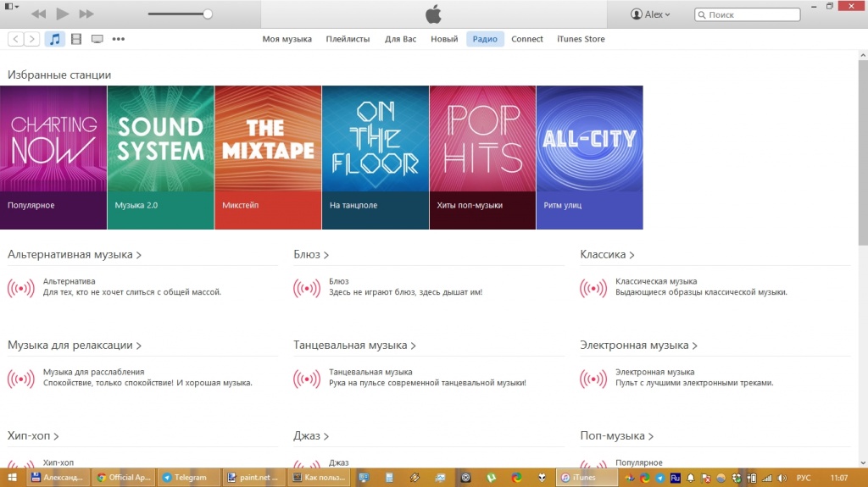868x487 pixels.
Task: Expand the Блюз category
Action: (311, 255)
